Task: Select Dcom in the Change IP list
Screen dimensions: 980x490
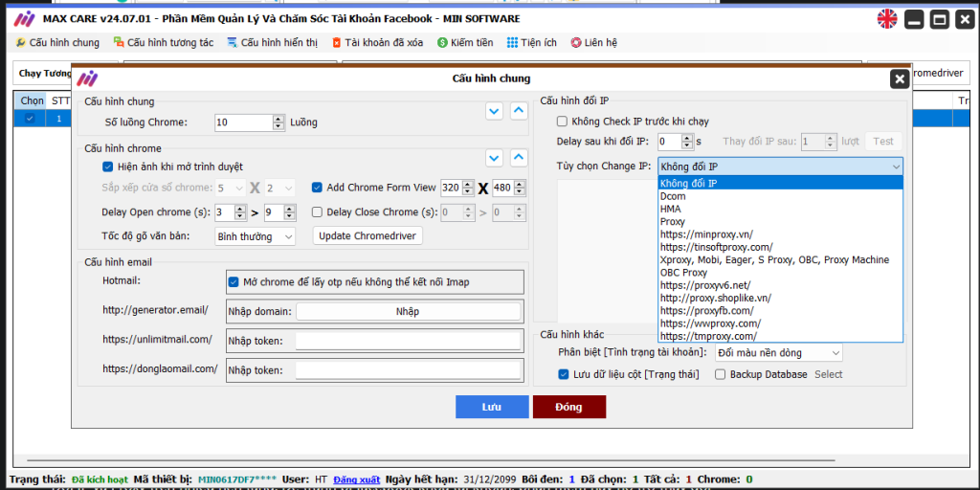Action: coord(780,196)
